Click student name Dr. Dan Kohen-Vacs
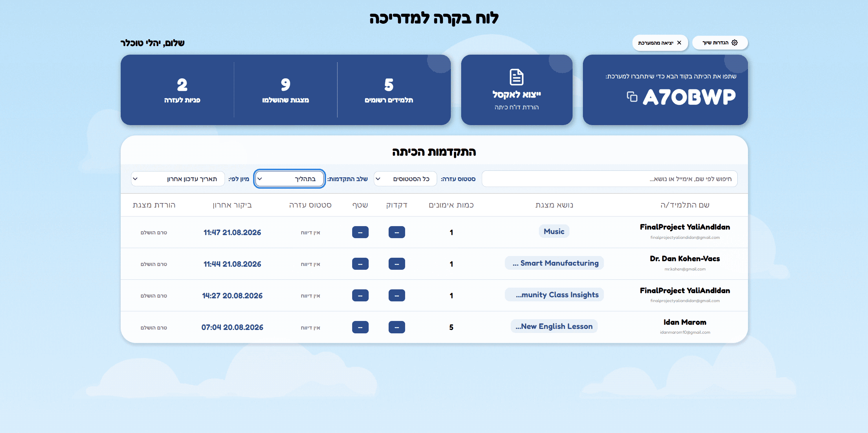 (685, 258)
